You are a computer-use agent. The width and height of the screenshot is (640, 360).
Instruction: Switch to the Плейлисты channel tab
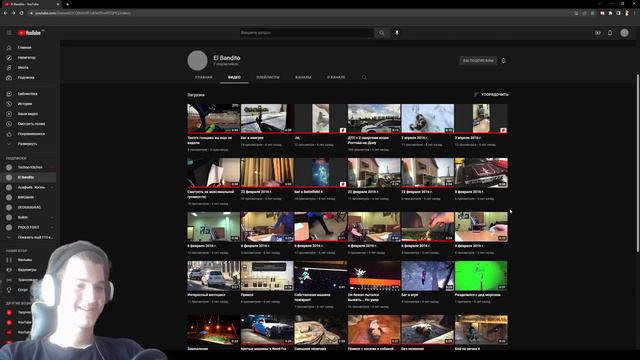point(268,77)
